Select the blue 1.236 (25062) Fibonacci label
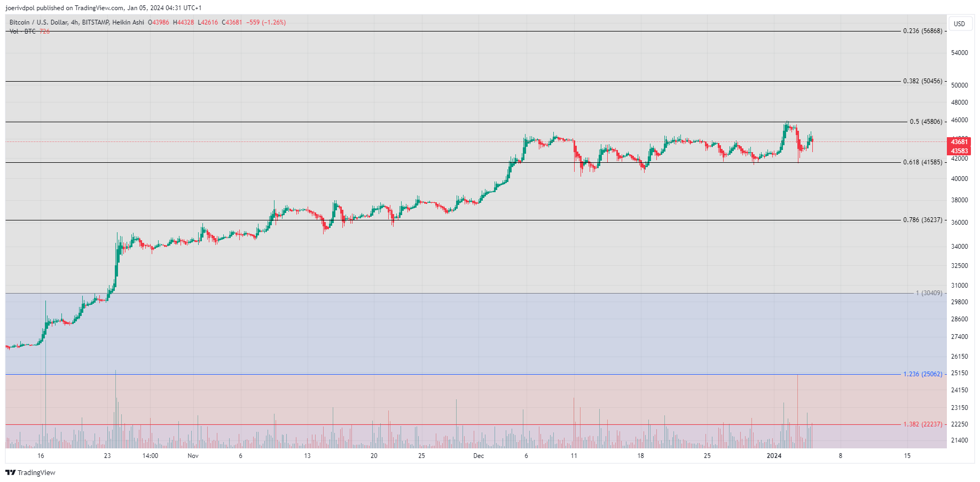The width and height of the screenshot is (980, 482). [923, 374]
